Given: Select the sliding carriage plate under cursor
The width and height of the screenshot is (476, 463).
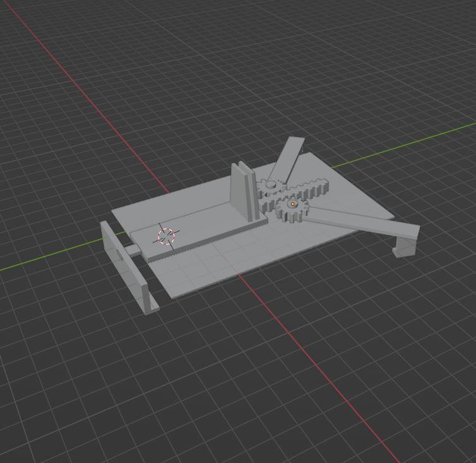Looking at the screenshot, I should coord(198,232).
